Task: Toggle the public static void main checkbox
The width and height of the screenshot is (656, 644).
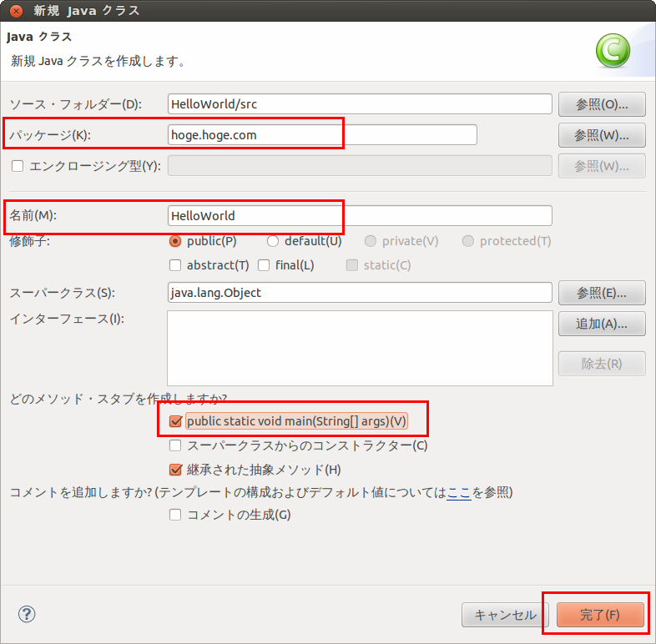Action: click(176, 421)
